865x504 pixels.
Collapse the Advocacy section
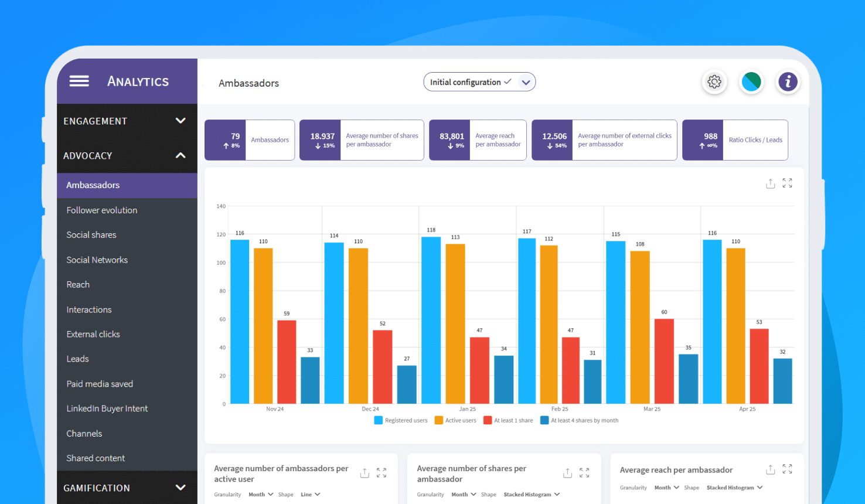click(127, 155)
